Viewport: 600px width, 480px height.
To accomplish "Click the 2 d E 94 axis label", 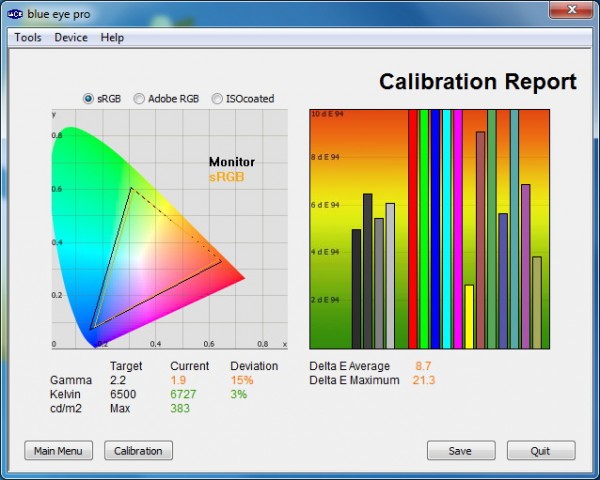I will pyautogui.click(x=325, y=300).
